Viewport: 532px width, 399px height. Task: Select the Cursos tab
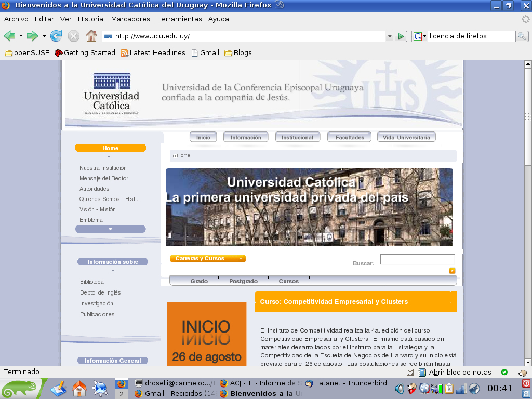coord(289,281)
